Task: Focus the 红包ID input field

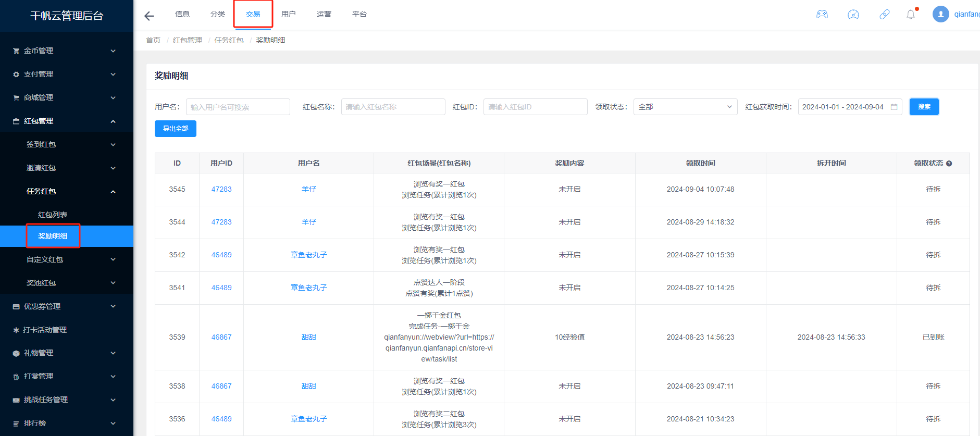Action: point(536,107)
